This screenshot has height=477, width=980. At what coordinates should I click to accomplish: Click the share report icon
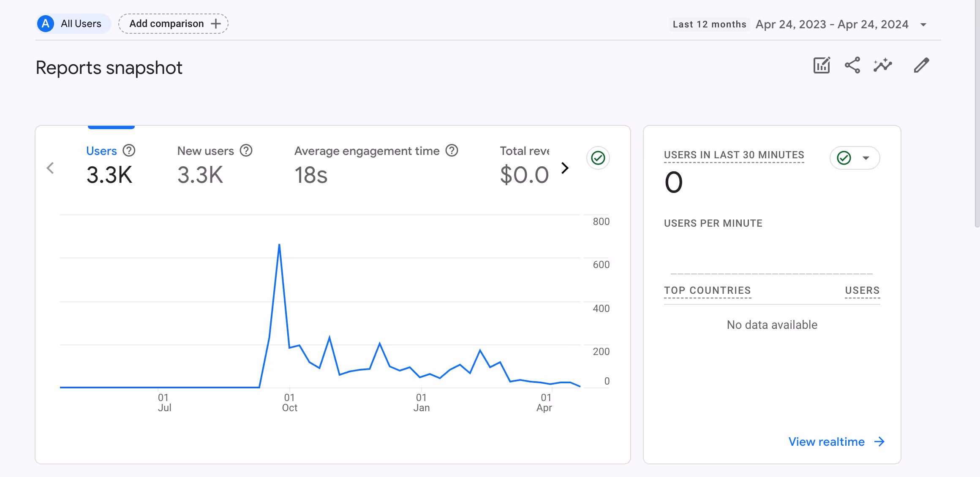pyautogui.click(x=852, y=65)
